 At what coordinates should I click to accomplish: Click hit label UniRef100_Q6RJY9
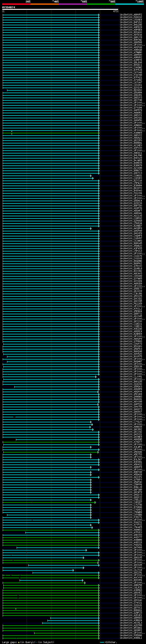(x=131, y=37)
